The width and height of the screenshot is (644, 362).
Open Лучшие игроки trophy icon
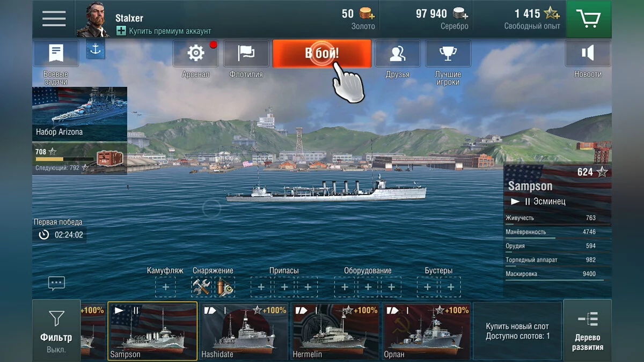tap(448, 53)
